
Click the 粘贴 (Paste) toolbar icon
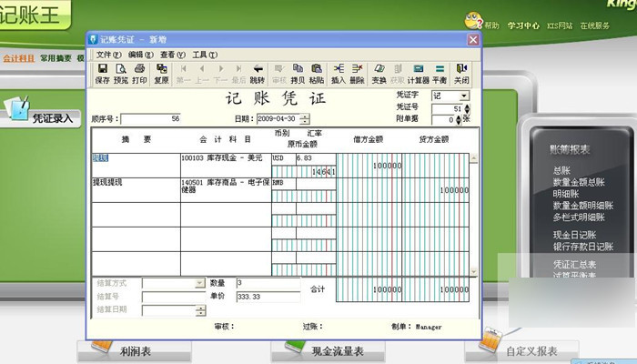(x=316, y=73)
